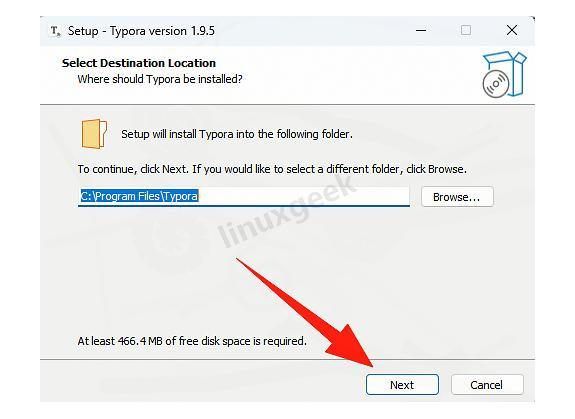
Task: Click the highlighted C:\Program Files\Typora path text
Action: (x=139, y=196)
